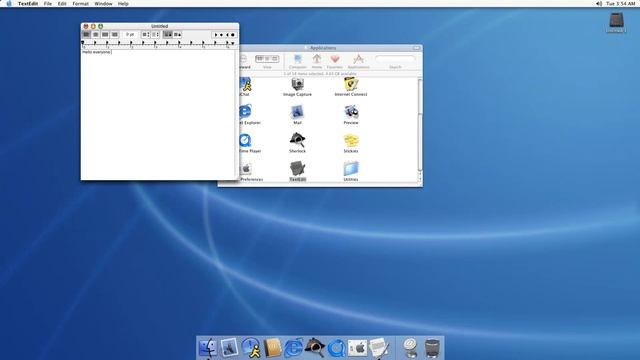Click the "Hello everyone" text line
This screenshot has width=640, height=360.
tap(96, 52)
